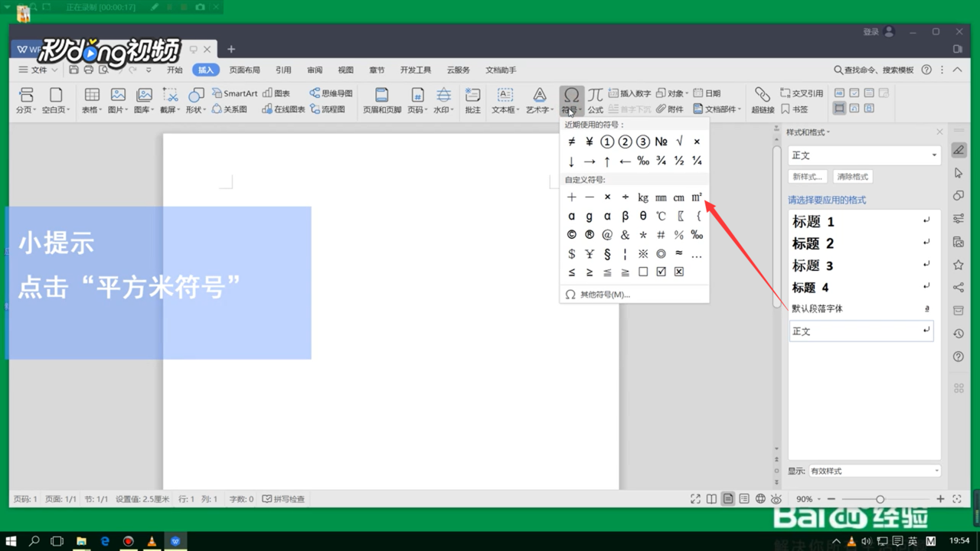This screenshot has height=551, width=980.
Task: Insert the crossed box ☒ symbol
Action: click(x=679, y=272)
